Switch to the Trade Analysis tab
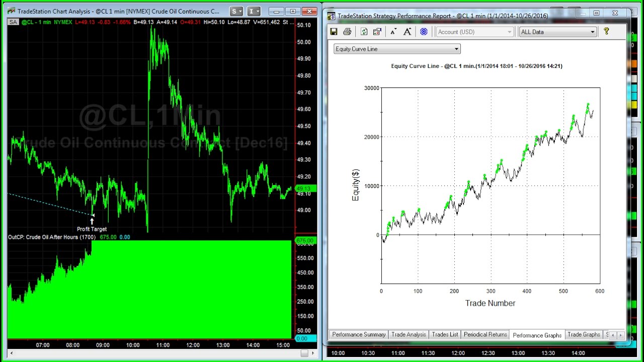The height and width of the screenshot is (362, 644). click(409, 334)
